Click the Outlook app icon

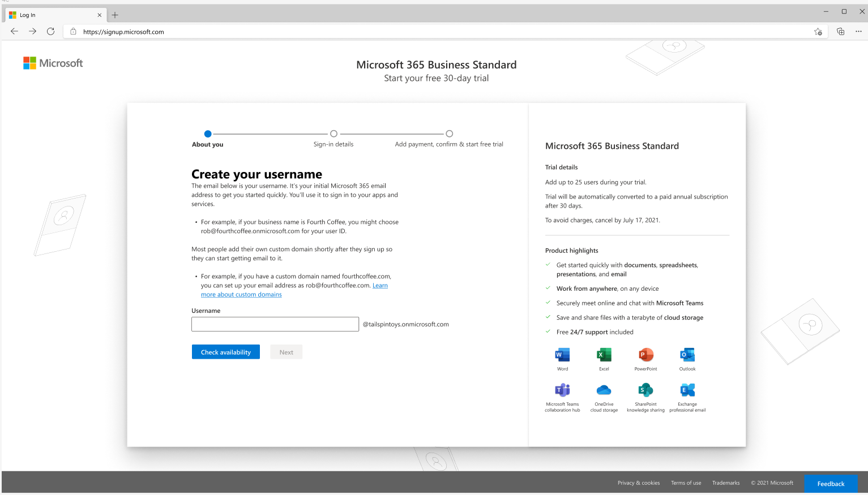pos(687,355)
